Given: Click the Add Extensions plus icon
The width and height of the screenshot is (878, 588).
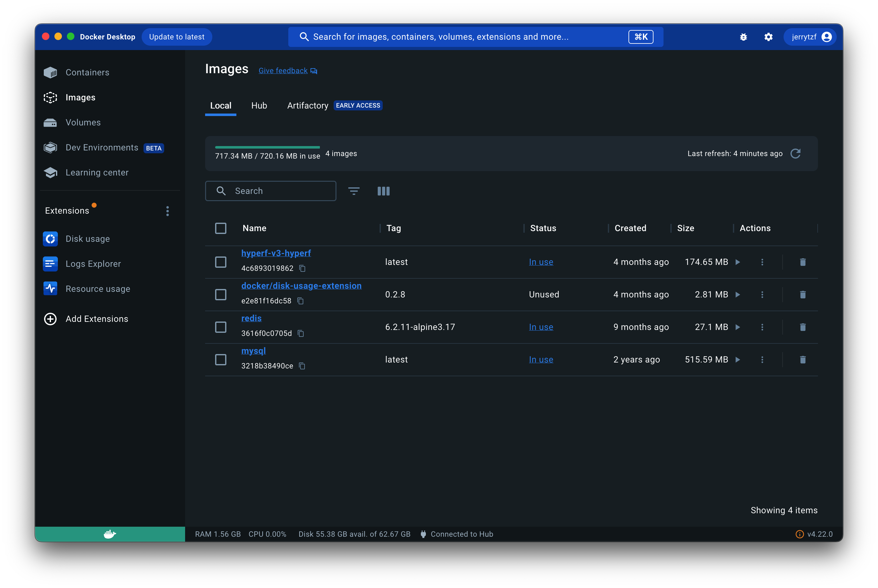Looking at the screenshot, I should pyautogui.click(x=50, y=319).
